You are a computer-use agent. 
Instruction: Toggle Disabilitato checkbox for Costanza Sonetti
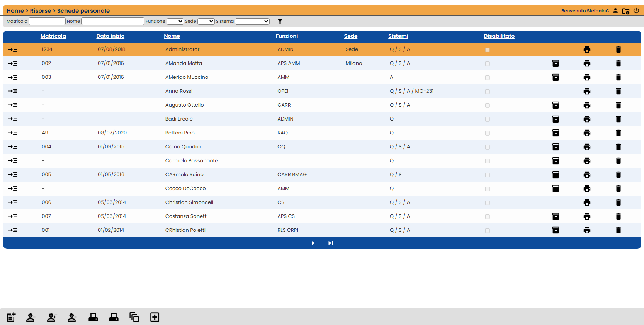[x=488, y=217]
